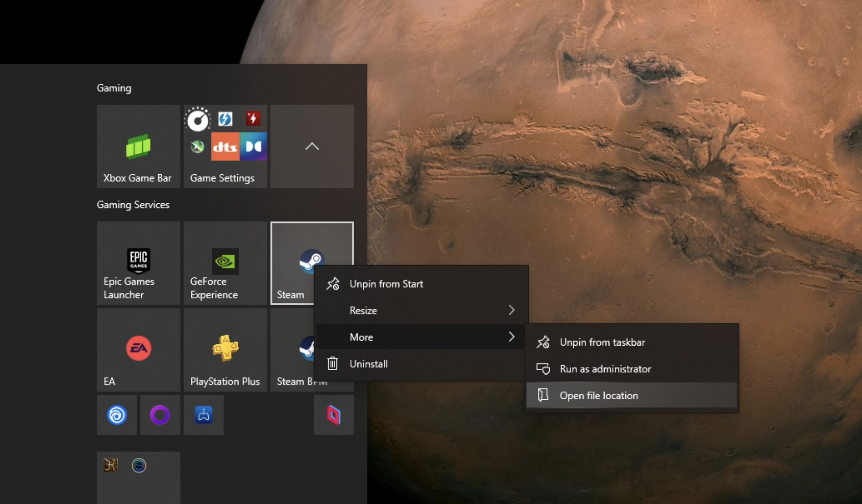Click the pin icon beside Unpin from taskbar
Screen dimensions: 862x504
click(x=543, y=342)
